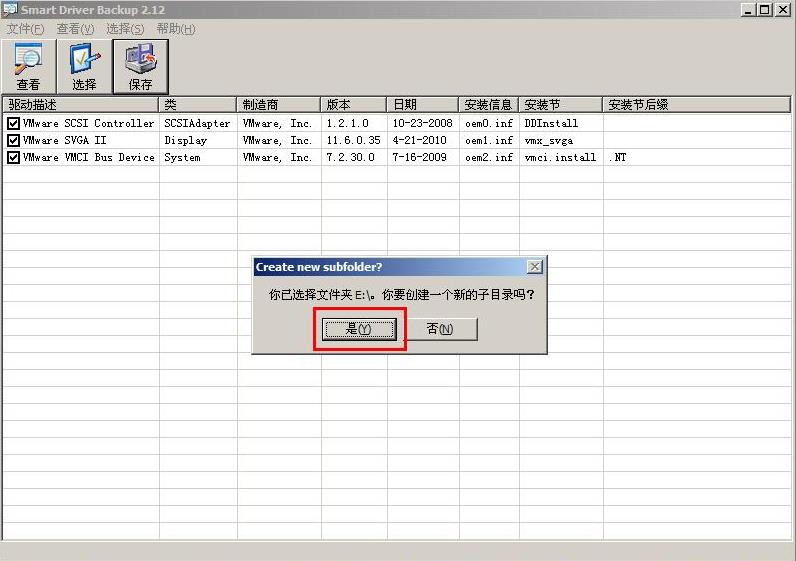The image size is (796, 561).
Task: Decline with the 否(N) button
Action: click(x=440, y=329)
